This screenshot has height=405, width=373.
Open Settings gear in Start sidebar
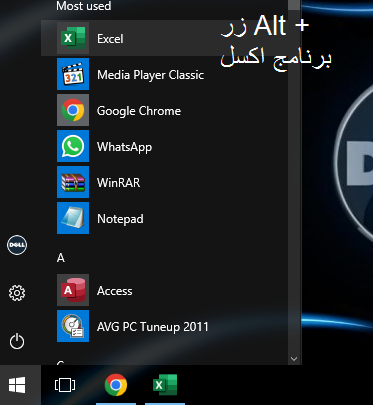17,293
